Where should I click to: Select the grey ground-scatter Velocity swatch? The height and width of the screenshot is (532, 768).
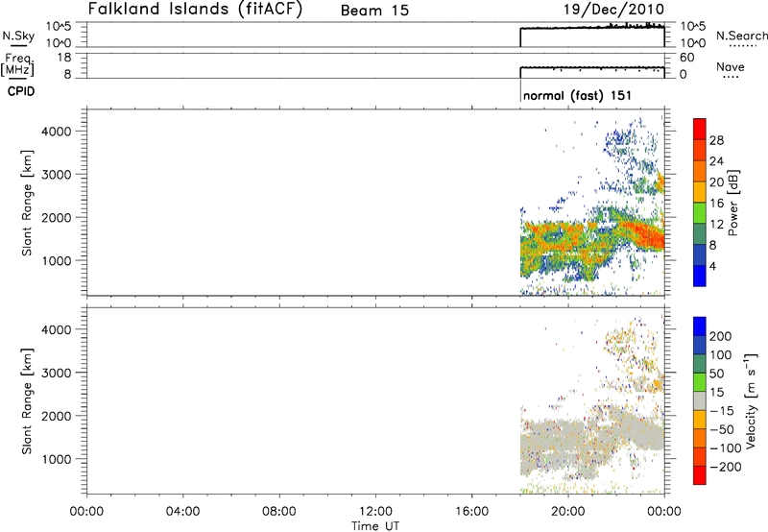click(700, 400)
